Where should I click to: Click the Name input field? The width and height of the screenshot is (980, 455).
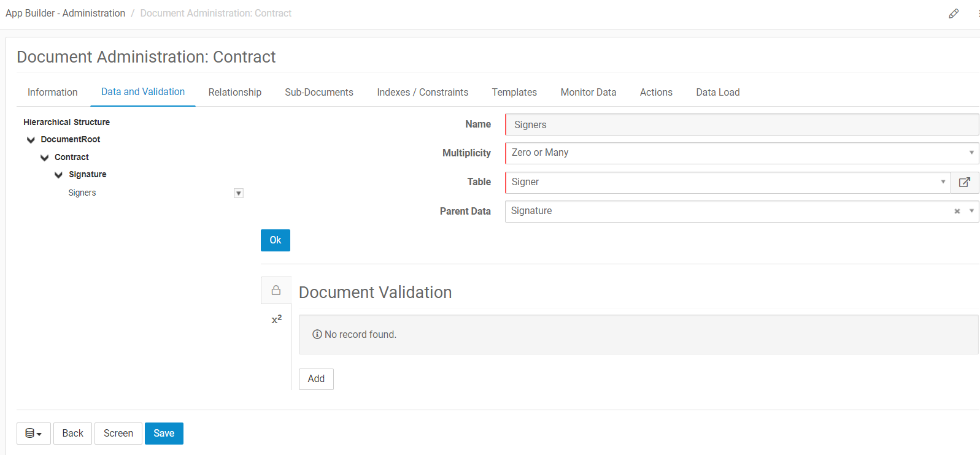[x=741, y=124]
